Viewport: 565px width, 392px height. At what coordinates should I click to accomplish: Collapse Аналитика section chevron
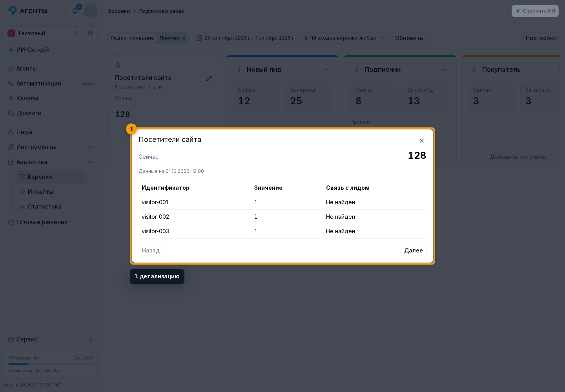[91, 162]
